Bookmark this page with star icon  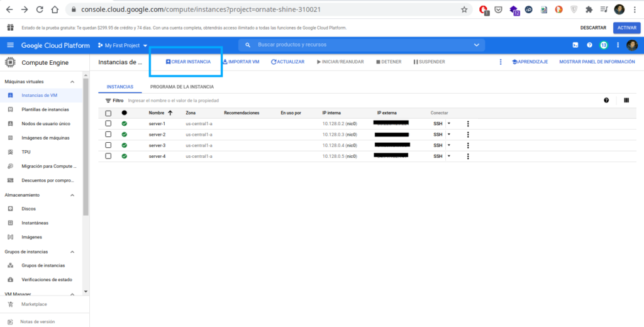[x=464, y=10]
